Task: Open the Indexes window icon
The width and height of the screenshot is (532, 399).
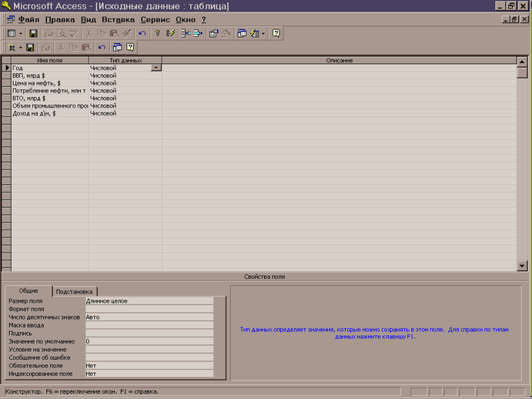Action: click(x=171, y=34)
